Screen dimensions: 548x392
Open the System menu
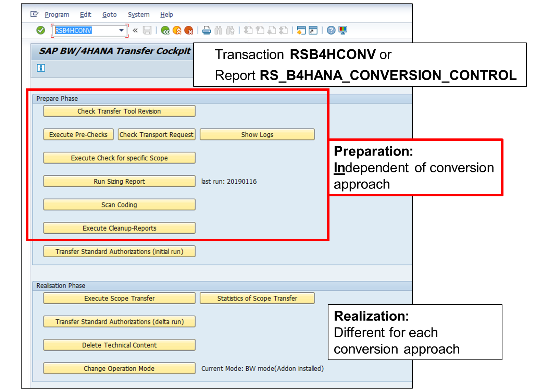pos(139,14)
